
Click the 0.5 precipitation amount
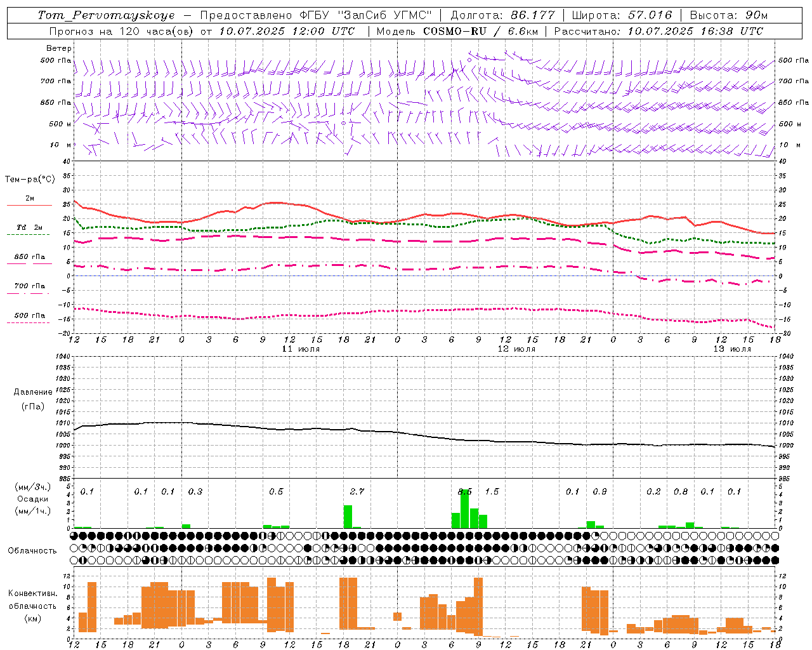pyautogui.click(x=276, y=491)
